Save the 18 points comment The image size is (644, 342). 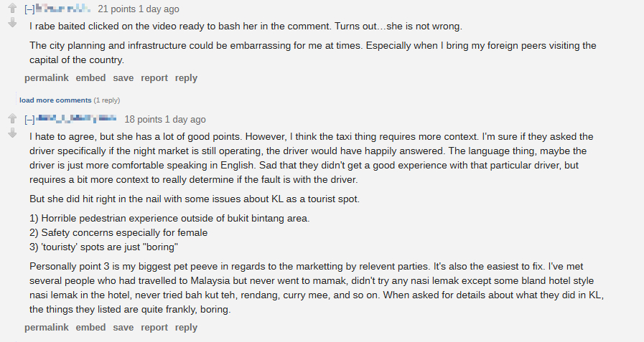[x=123, y=327]
